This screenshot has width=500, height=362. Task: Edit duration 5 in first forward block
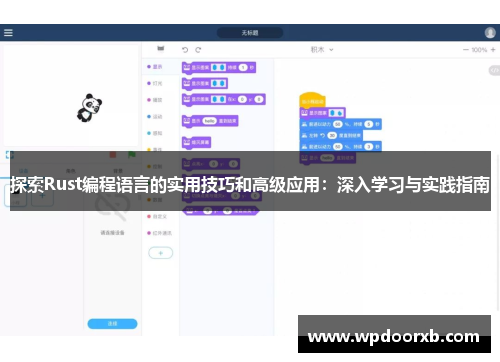click(368, 124)
